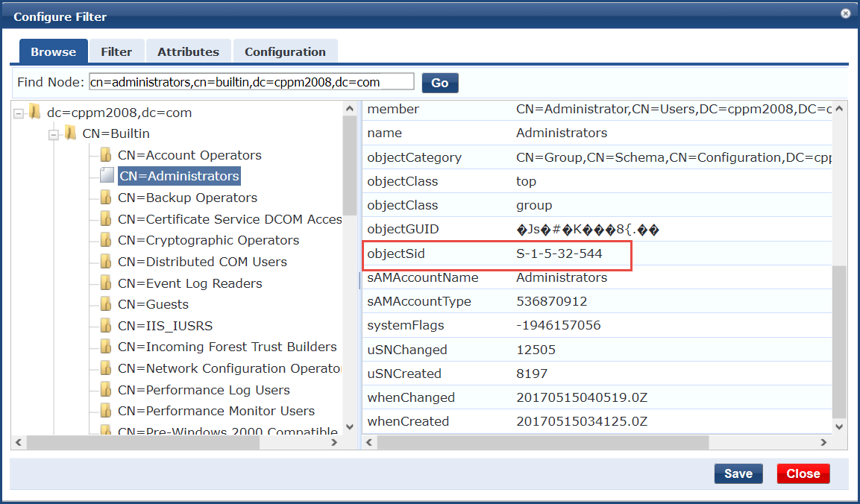
Task: Click the folder icon beside CN=IIS_IUSRS
Action: pos(106,326)
